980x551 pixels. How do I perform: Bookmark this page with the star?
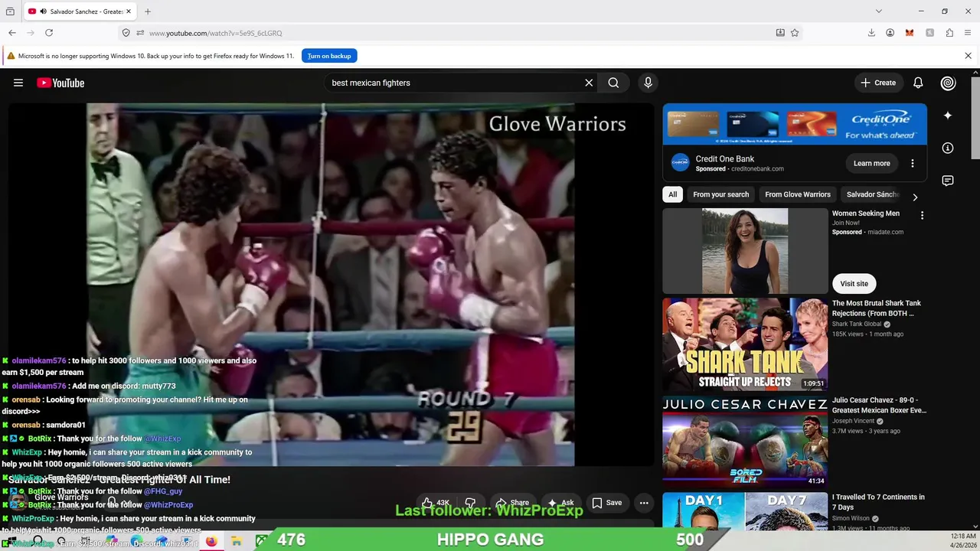(795, 33)
